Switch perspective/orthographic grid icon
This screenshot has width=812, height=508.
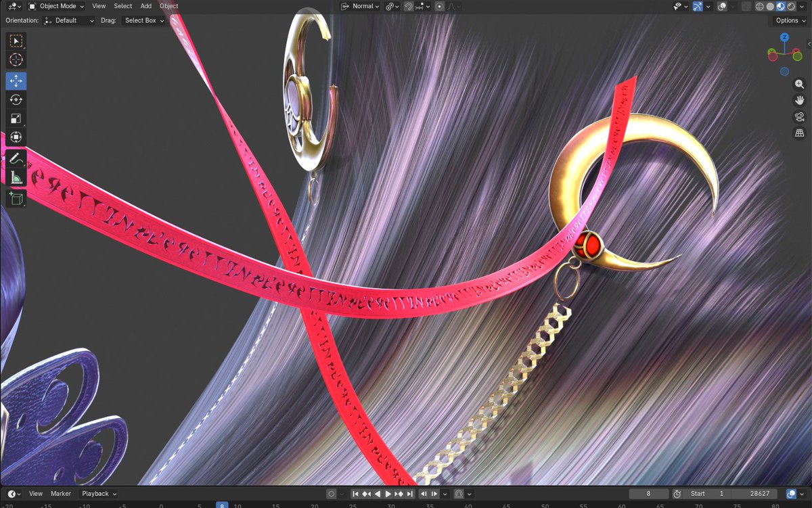pyautogui.click(x=799, y=133)
